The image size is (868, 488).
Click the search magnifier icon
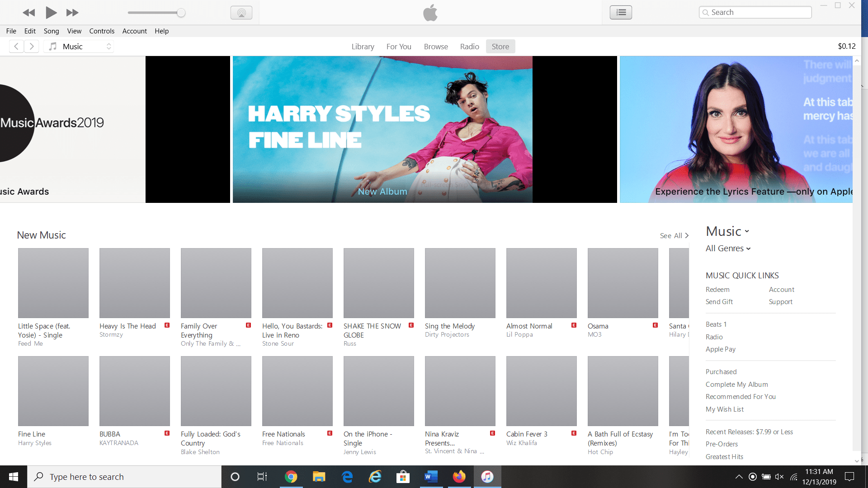click(707, 12)
